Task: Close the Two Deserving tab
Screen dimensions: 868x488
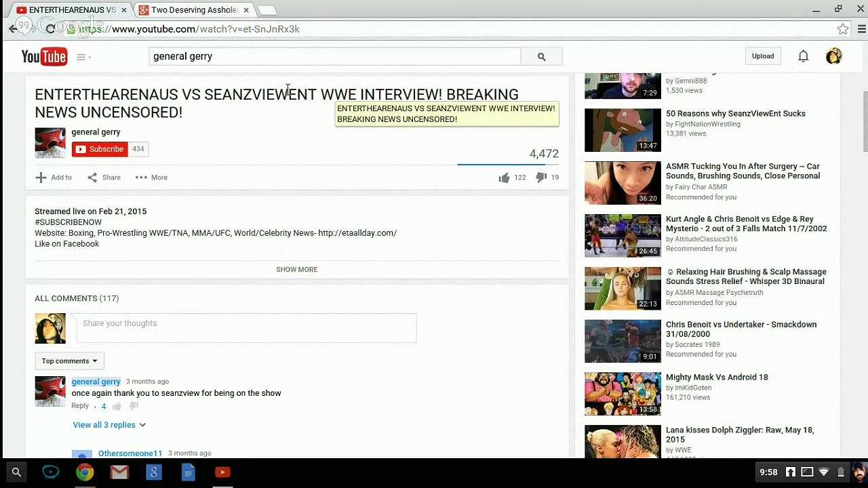Action: (245, 10)
